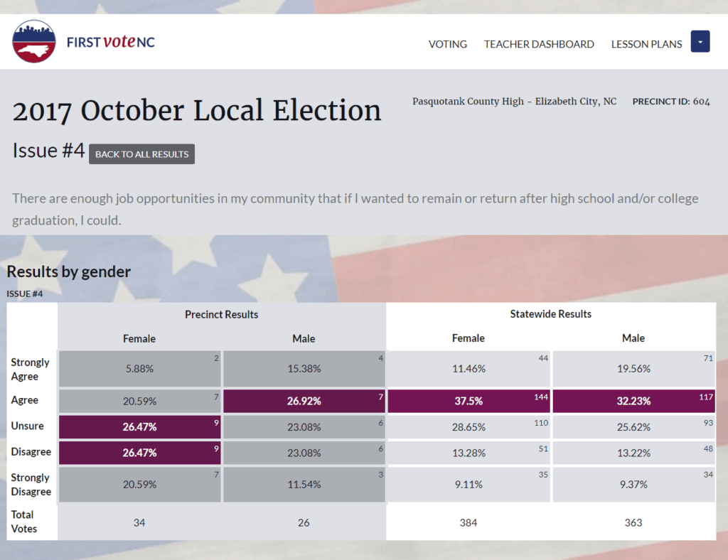The height and width of the screenshot is (560, 728).
Task: Click the Results by gender heading
Action: point(69,271)
